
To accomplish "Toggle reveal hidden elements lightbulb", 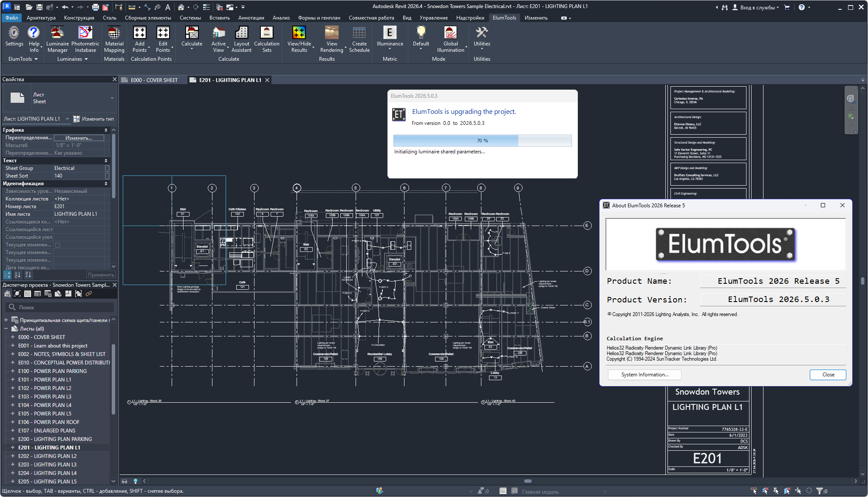I will (136, 481).
